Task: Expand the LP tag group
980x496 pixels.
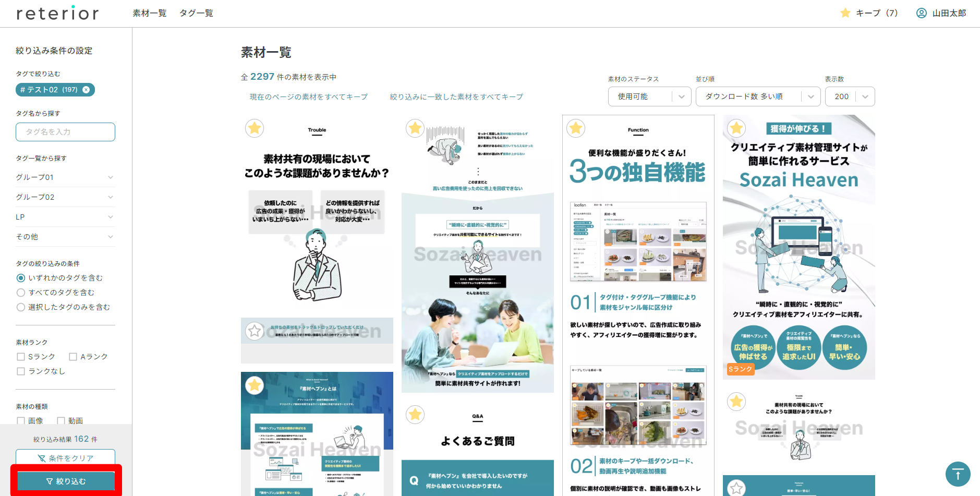Action: pos(65,217)
